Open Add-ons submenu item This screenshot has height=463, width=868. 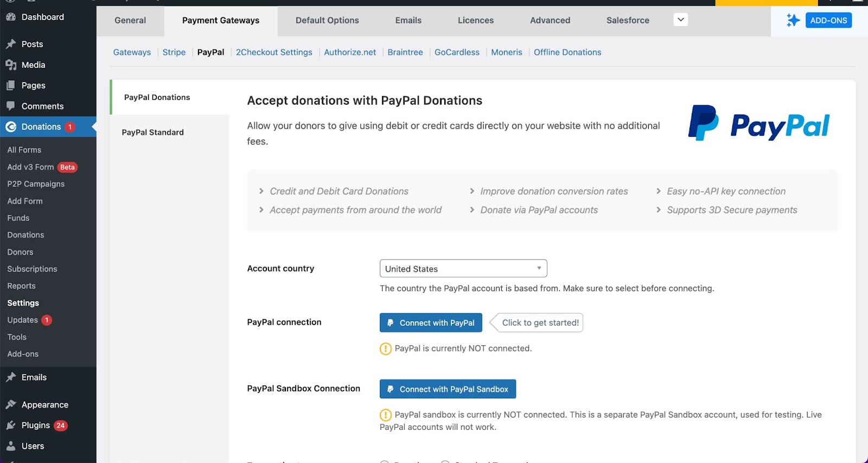[x=23, y=354]
